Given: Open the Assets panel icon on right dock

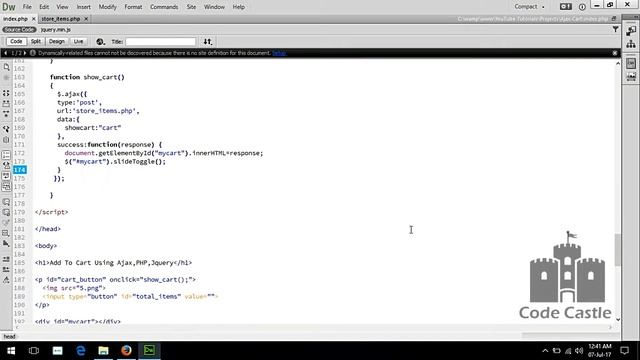Looking at the screenshot, I should [631, 77].
